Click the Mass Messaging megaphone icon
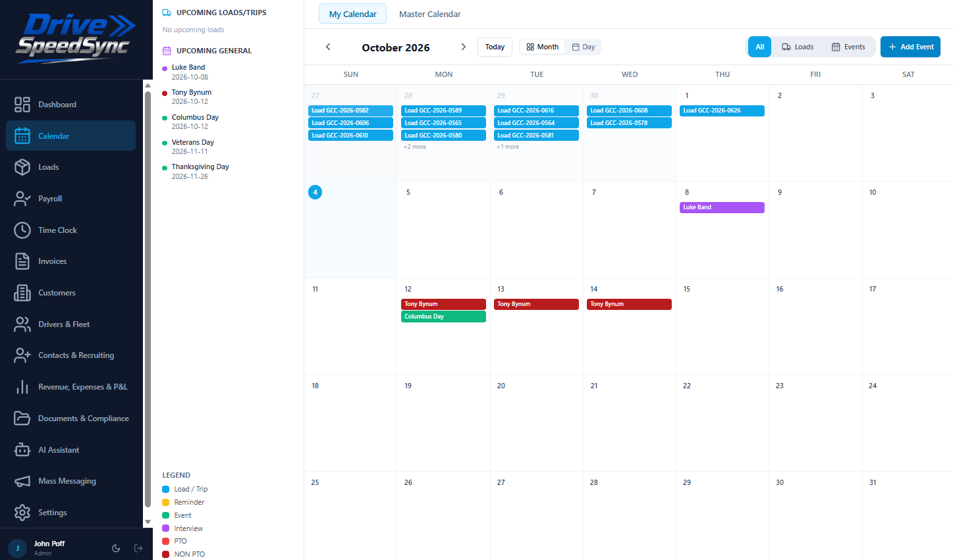The width and height of the screenshot is (953, 560). point(22,481)
